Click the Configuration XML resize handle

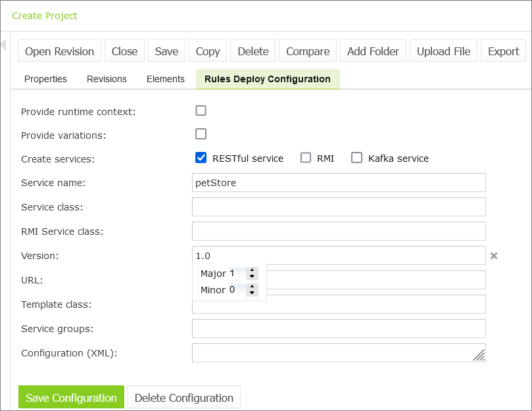coord(479,355)
